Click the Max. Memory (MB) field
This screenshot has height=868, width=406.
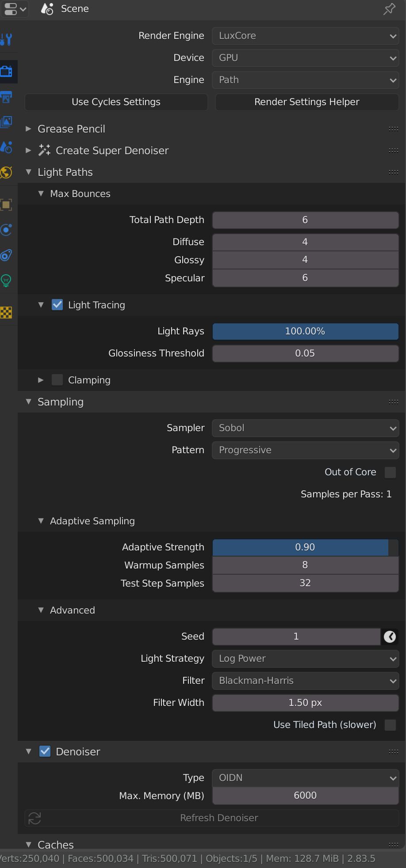click(305, 796)
